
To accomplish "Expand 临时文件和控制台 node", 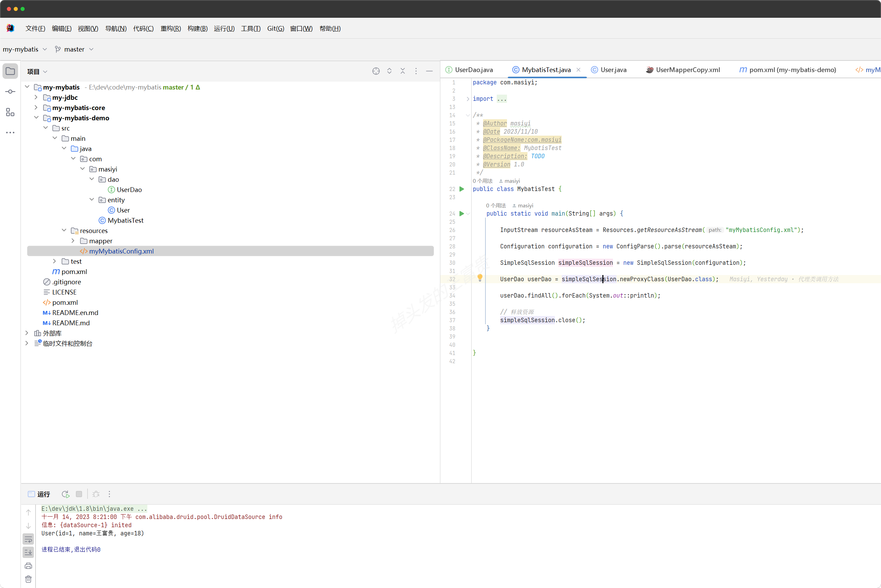I will pos(27,343).
